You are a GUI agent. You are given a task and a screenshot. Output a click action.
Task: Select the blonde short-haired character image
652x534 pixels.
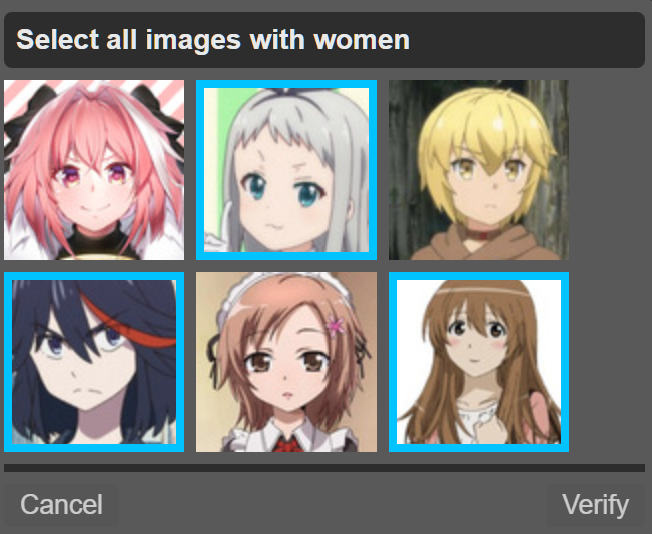coord(479,170)
